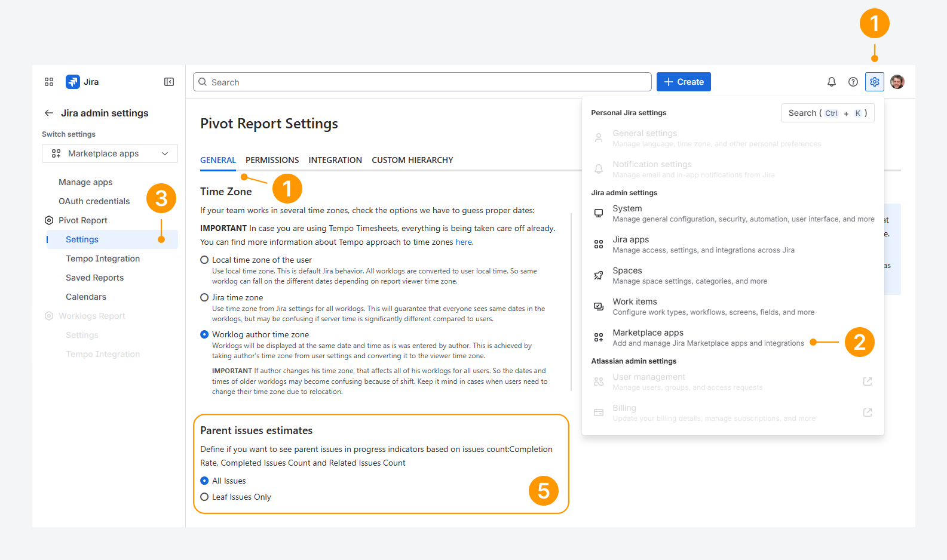Screen dimensions: 947x560
Task: Click the magnifier icon in the search bar
Action: coord(203,82)
